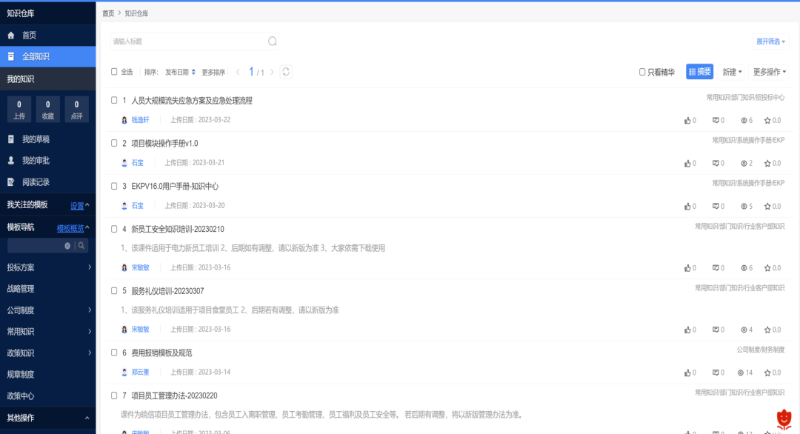Open the 新建 dropdown
Viewport: 800px width, 434px height.
point(733,72)
